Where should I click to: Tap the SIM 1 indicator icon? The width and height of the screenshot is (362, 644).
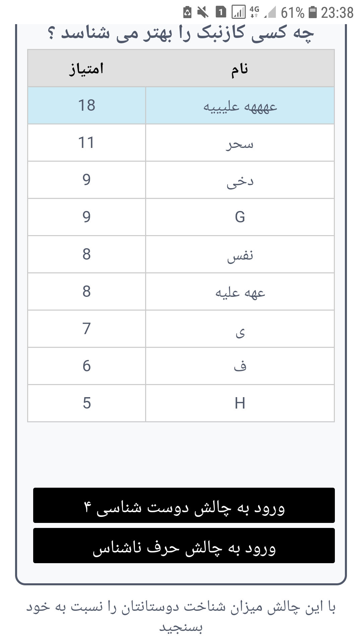(x=220, y=12)
